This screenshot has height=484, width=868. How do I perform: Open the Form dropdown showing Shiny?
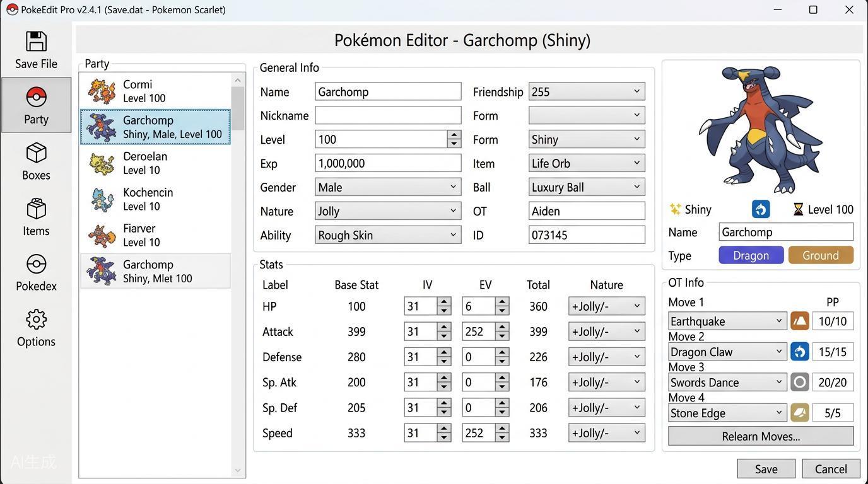(x=587, y=139)
